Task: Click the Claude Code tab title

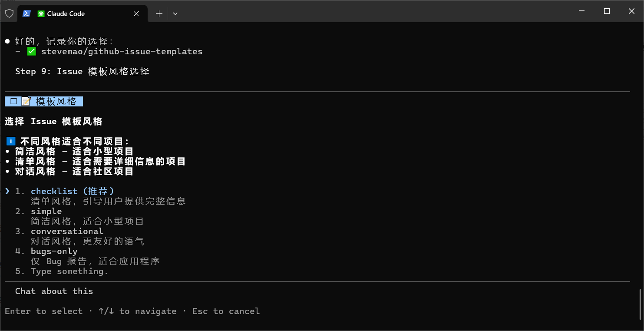Action: point(66,14)
